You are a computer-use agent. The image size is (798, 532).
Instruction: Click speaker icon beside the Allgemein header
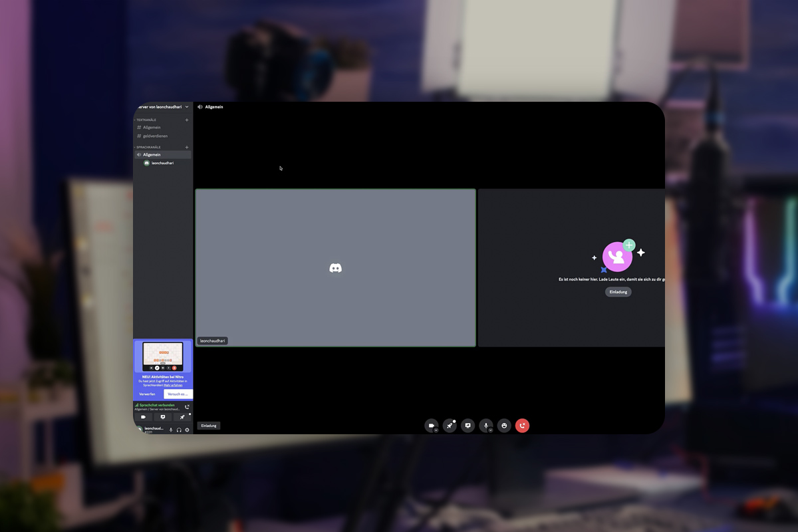200,106
